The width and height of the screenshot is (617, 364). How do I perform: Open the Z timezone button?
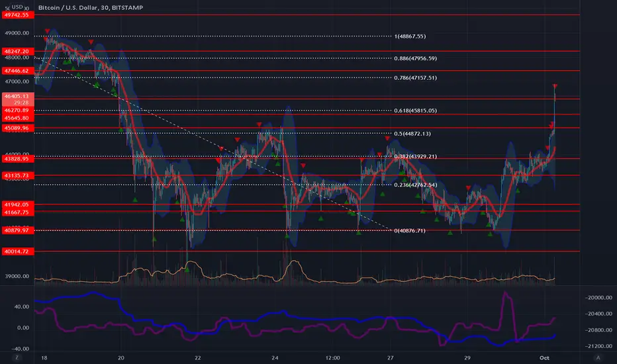tap(17, 357)
